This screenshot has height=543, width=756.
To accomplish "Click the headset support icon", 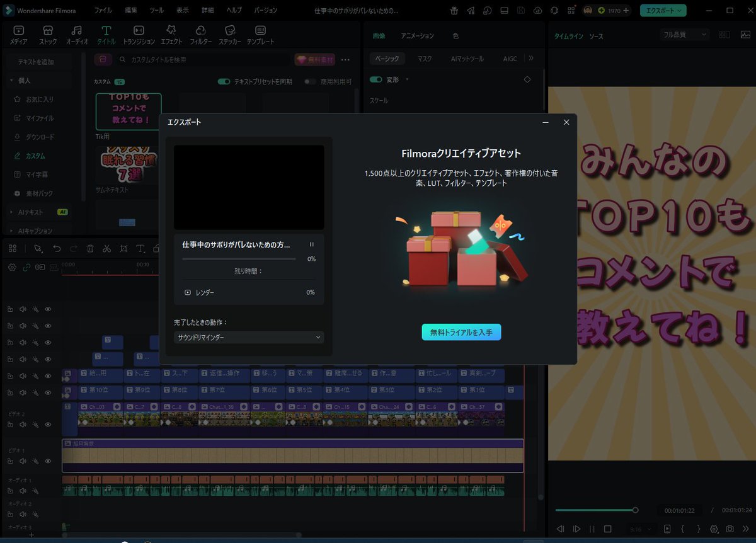I will pos(554,11).
